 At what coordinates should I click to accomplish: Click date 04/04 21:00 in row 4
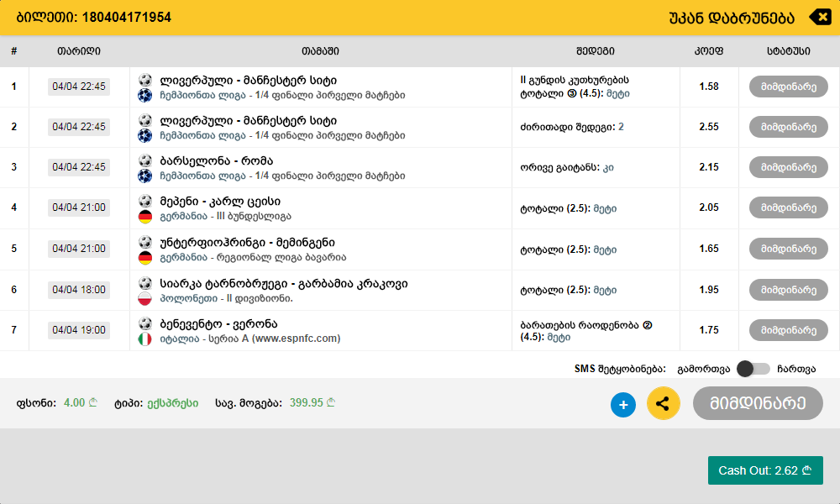tap(79, 207)
